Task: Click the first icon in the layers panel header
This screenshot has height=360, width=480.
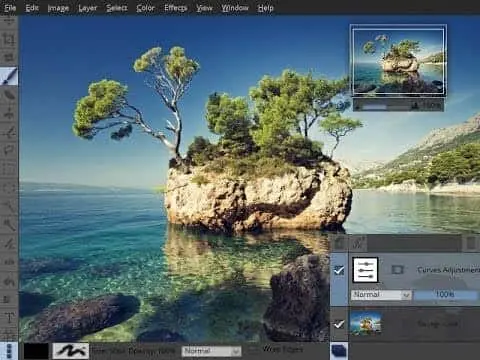Action: point(340,243)
